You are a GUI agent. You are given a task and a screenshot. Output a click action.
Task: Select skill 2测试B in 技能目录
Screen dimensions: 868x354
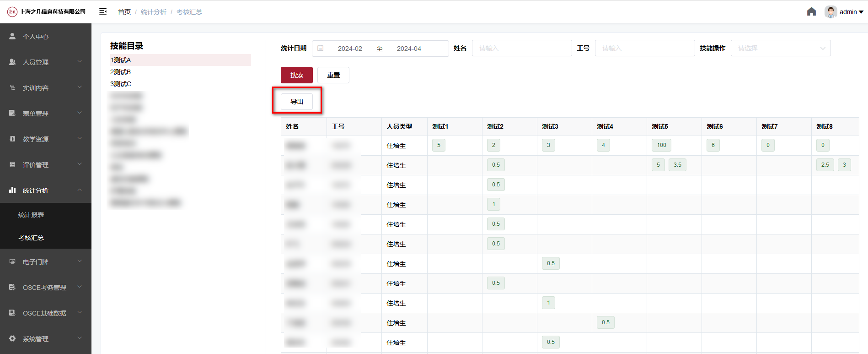pos(180,72)
